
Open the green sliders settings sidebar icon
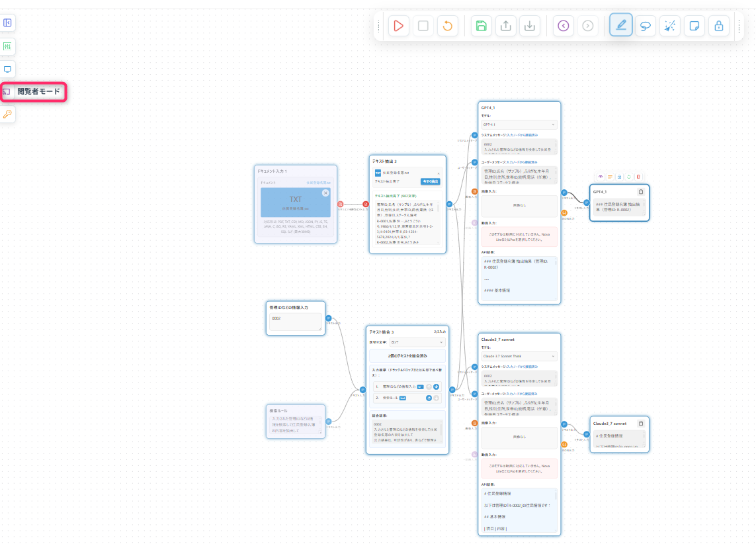click(7, 46)
